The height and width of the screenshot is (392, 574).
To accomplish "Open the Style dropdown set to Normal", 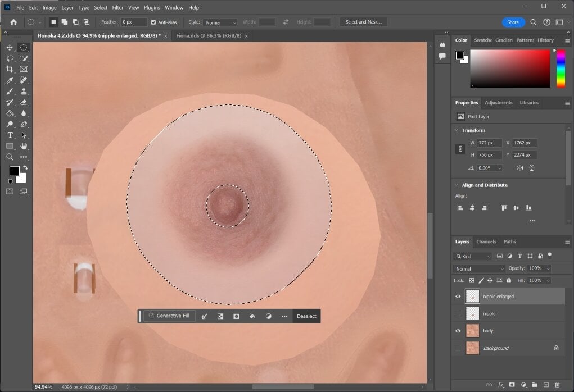I will (220, 22).
